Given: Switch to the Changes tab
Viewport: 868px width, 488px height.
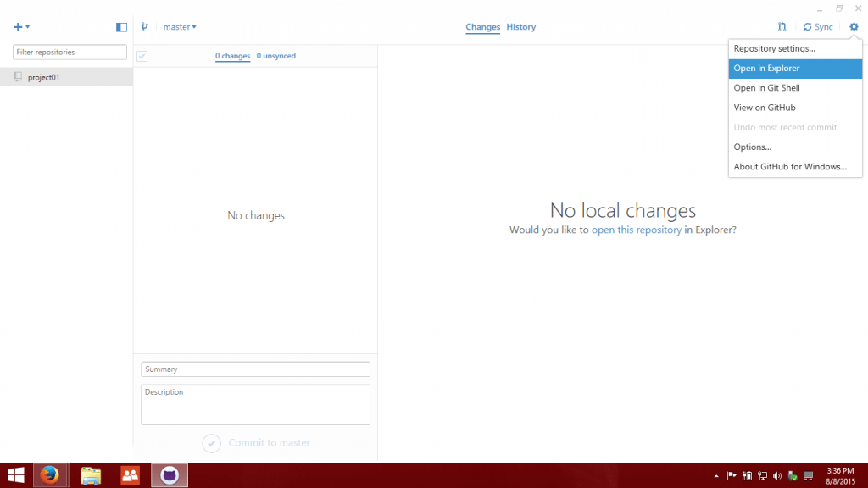Looking at the screenshot, I should pos(482,26).
